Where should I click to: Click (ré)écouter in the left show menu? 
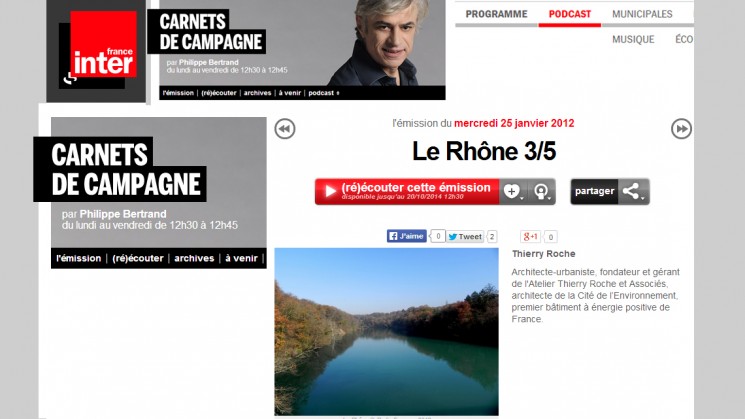point(138,258)
